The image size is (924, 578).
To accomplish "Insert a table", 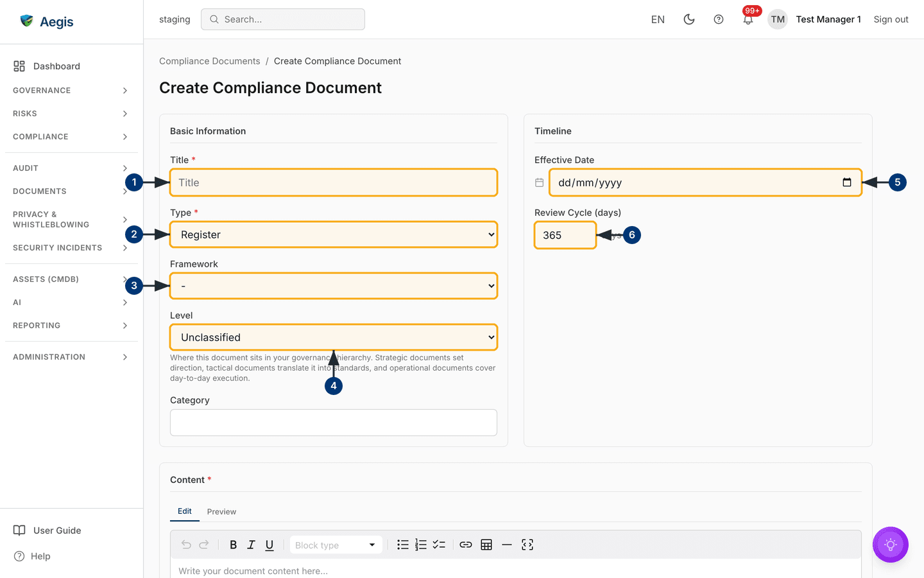I will [486, 545].
